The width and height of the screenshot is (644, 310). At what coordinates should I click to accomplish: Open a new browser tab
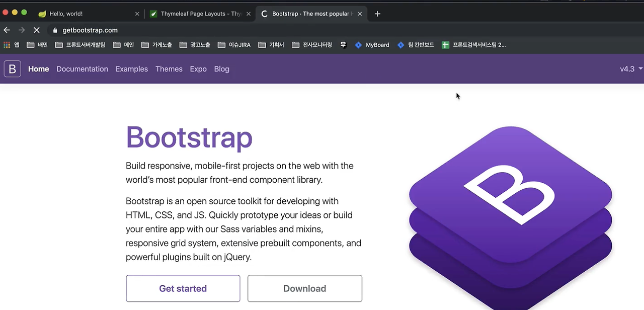pos(377,14)
